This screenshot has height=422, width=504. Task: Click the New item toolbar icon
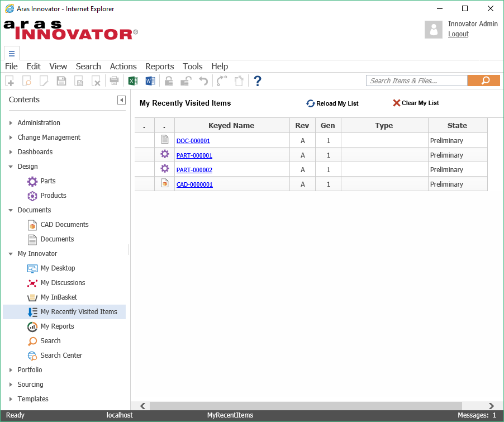pyautogui.click(x=9, y=80)
